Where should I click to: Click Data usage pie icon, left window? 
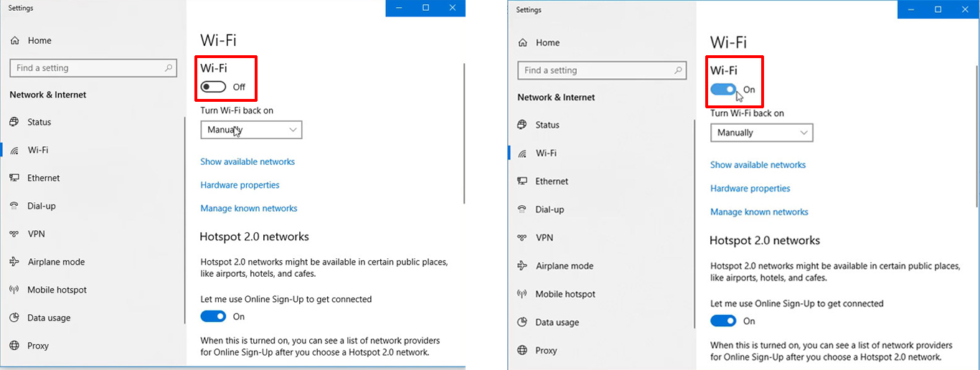click(x=14, y=318)
